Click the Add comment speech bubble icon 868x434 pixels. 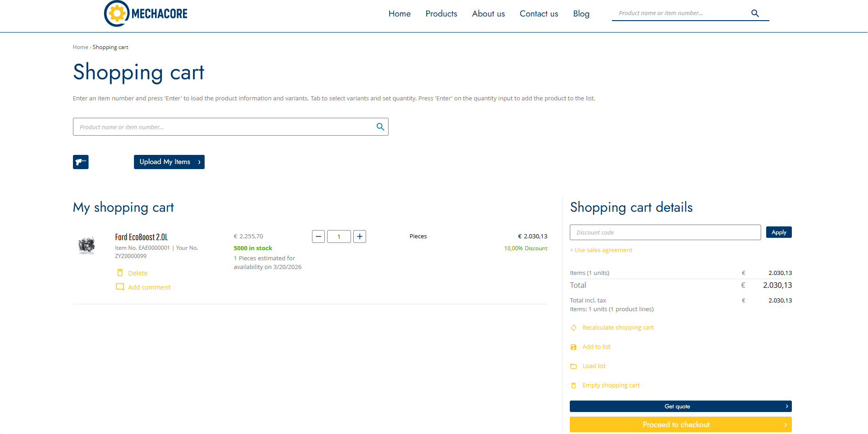(x=120, y=287)
